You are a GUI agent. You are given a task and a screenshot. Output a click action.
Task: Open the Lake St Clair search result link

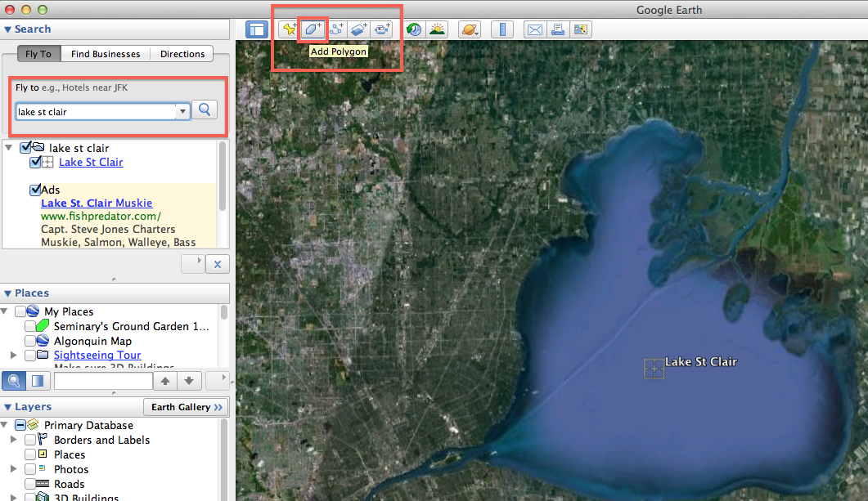coord(91,162)
